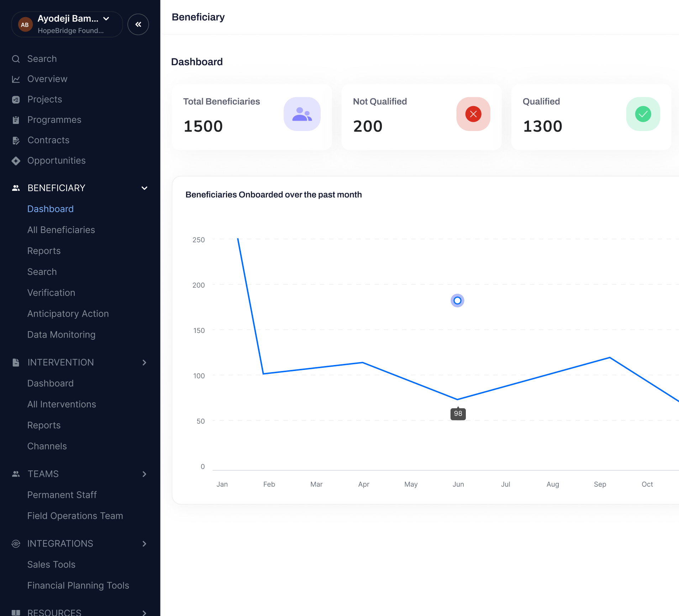This screenshot has height=616, width=679.
Task: Collapse the sidebar with double-chevron button
Action: tap(138, 24)
